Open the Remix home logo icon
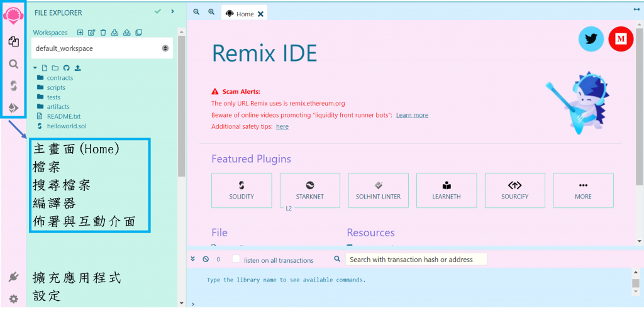Image resolution: width=644 pixels, height=313 pixels. point(14,16)
